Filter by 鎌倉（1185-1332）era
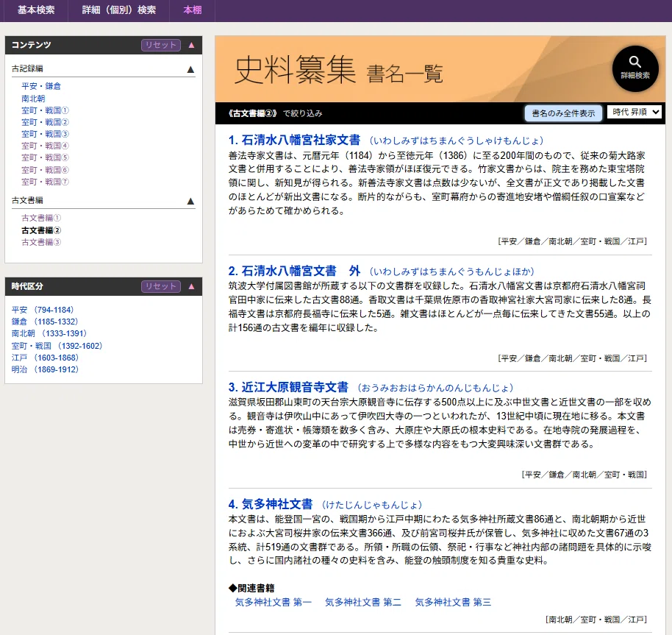This screenshot has width=672, height=635. 45,322
